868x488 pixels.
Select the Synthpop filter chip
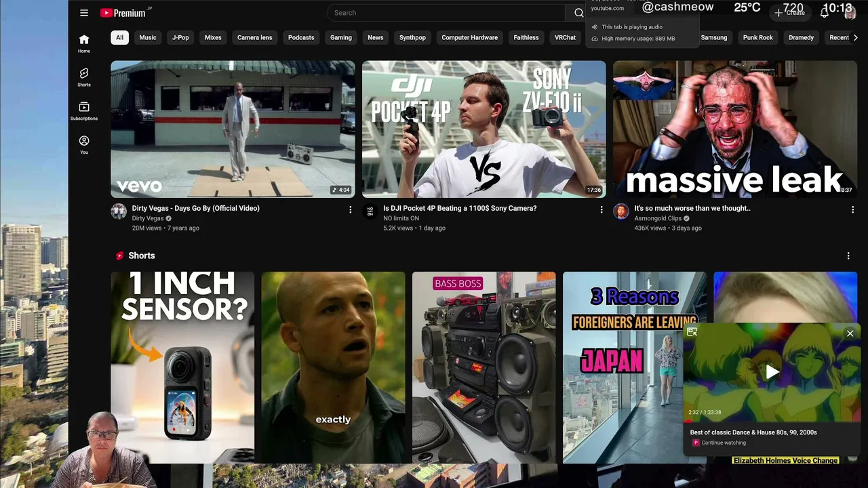coord(412,38)
